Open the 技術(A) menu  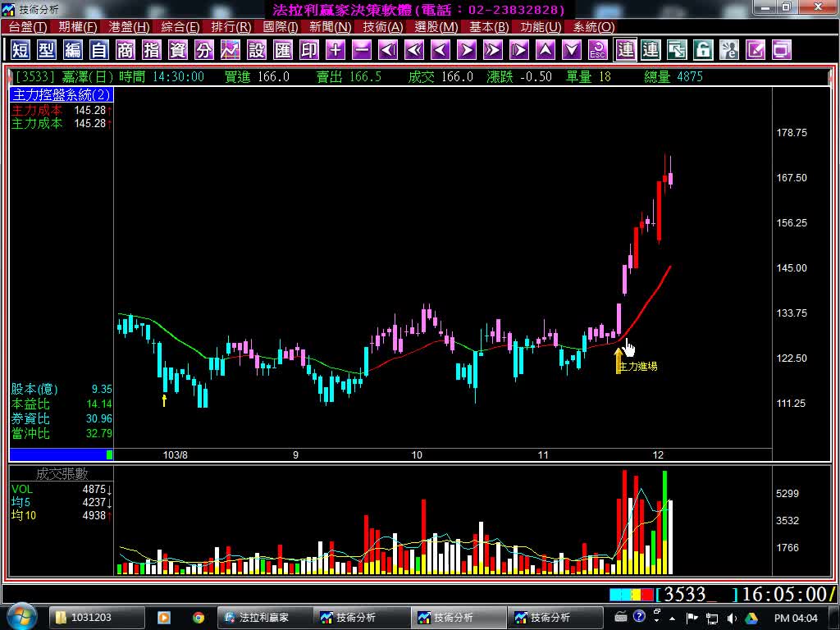point(382,27)
